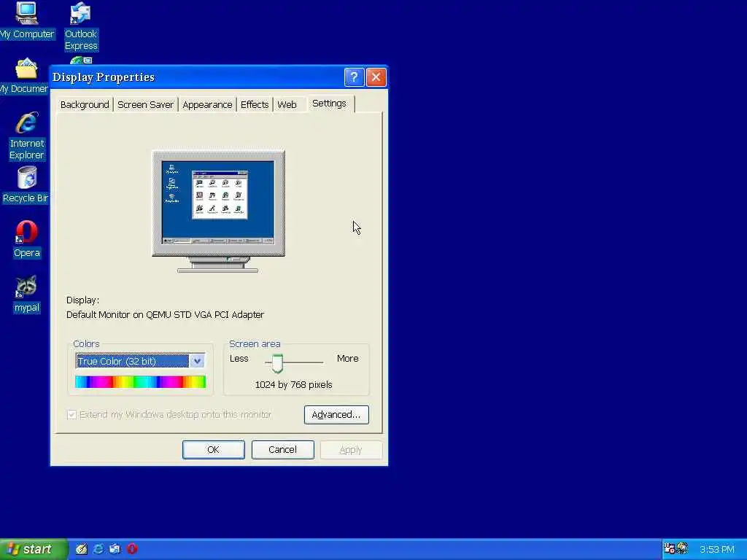Click the Show Desktop quick launch icon
This screenshot has height=560, width=747.
tap(81, 549)
